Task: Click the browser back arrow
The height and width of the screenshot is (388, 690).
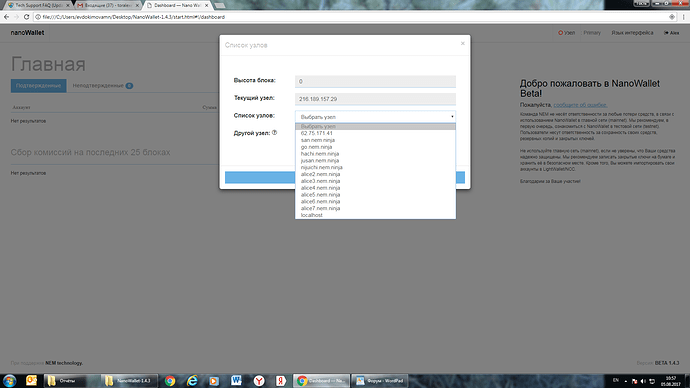Action: 6,17
